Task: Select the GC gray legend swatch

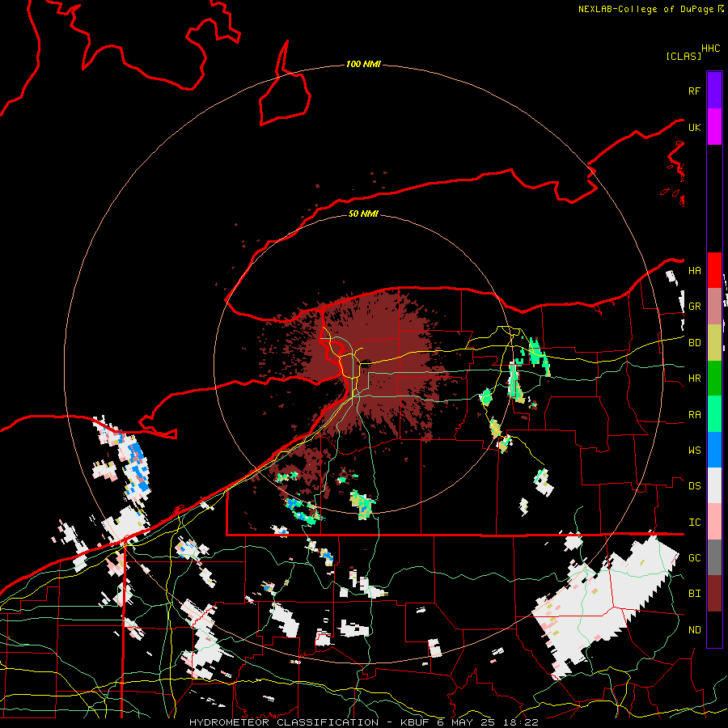Action: (x=714, y=557)
